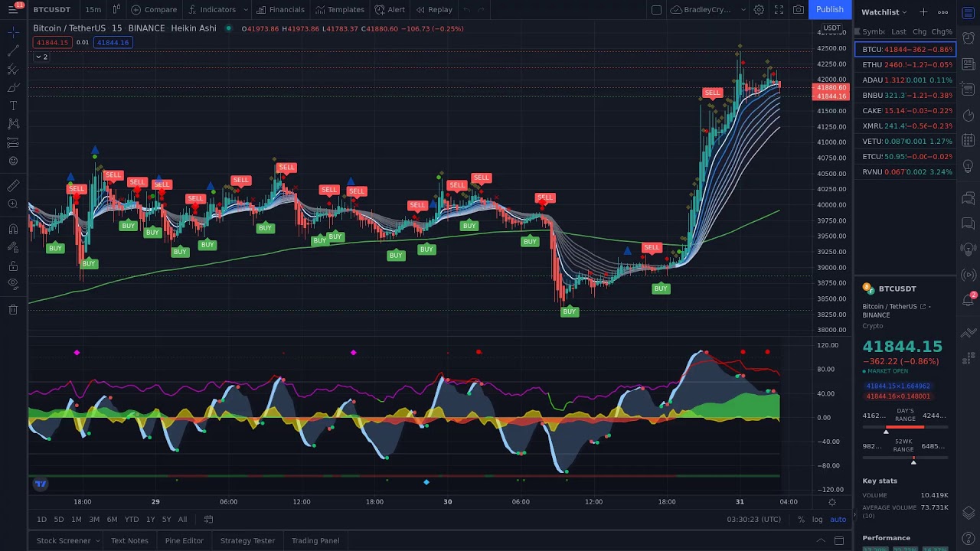Screen dimensions: 980x551
Task: Lock all drawing tools
Action: [x=13, y=266]
